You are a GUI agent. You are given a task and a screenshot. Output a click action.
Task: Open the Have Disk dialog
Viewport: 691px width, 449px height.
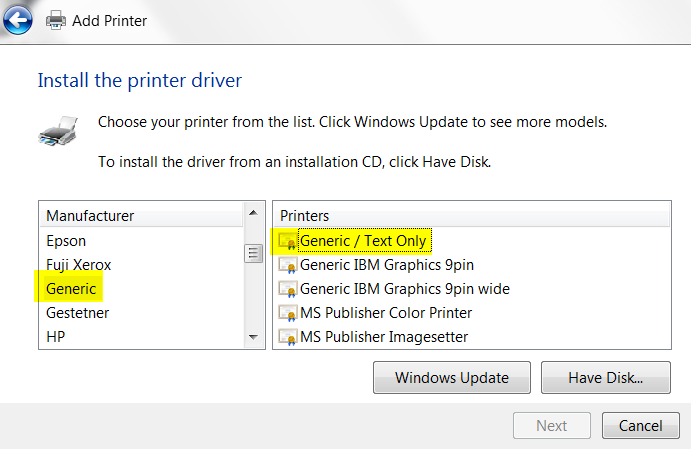click(605, 378)
